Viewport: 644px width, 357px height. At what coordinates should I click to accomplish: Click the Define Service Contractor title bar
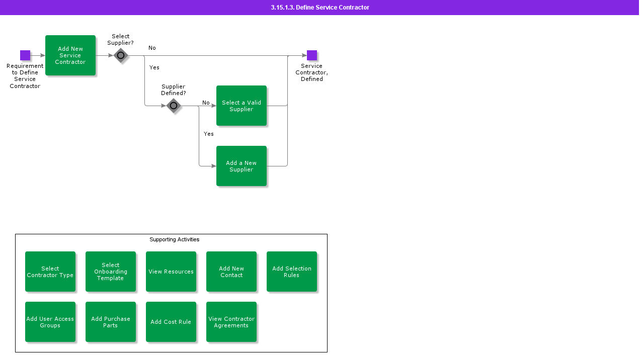tap(320, 8)
